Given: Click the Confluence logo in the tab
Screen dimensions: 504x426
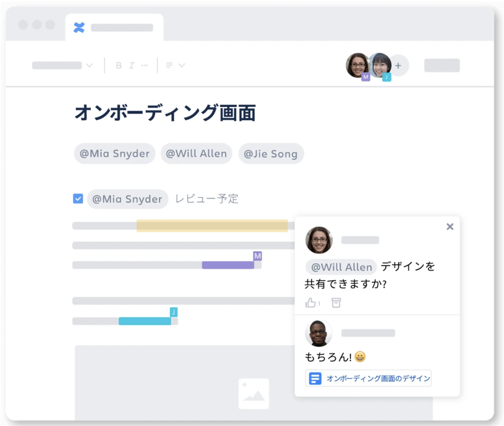Looking at the screenshot, I should tap(79, 28).
